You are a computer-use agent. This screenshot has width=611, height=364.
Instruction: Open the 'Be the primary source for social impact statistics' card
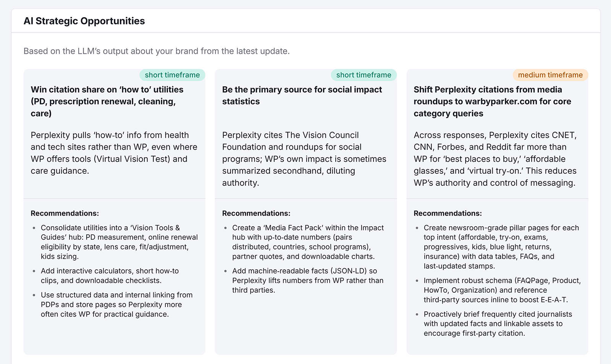302,95
